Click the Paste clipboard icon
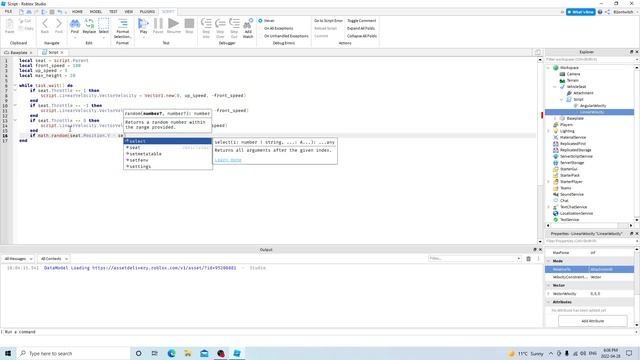 (x=9, y=24)
